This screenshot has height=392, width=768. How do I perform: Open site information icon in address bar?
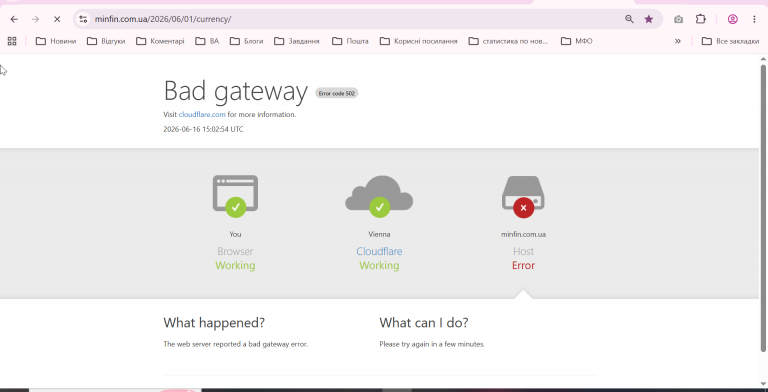tap(83, 19)
